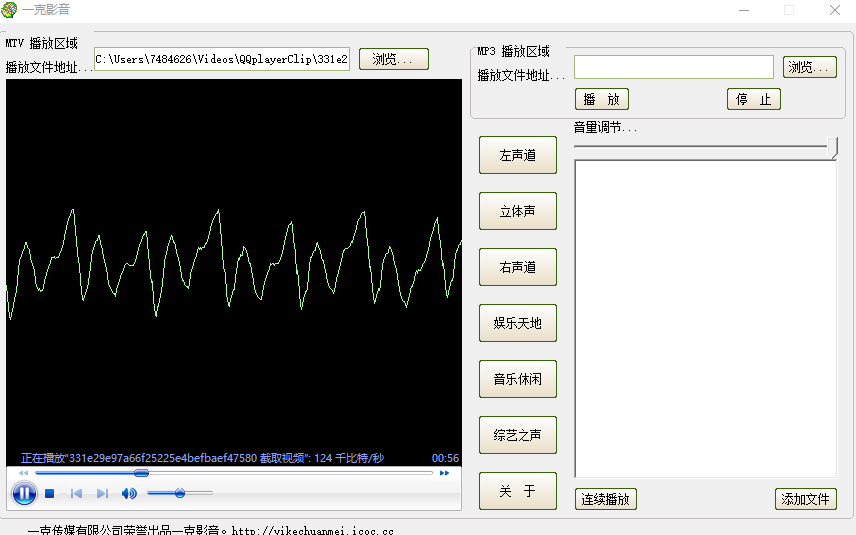Image resolution: width=856 pixels, height=535 pixels.
Task: Click the 音量调节 volume slider thumb
Action: [833, 147]
